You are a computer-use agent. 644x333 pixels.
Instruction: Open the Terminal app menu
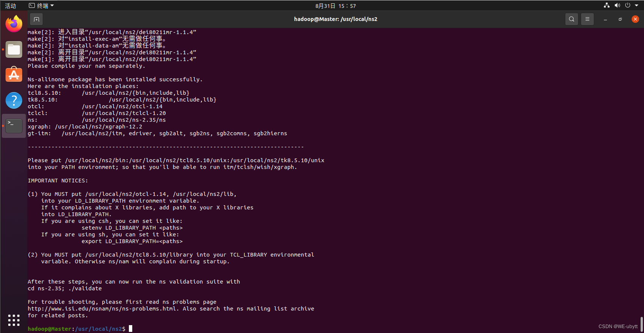pos(42,6)
